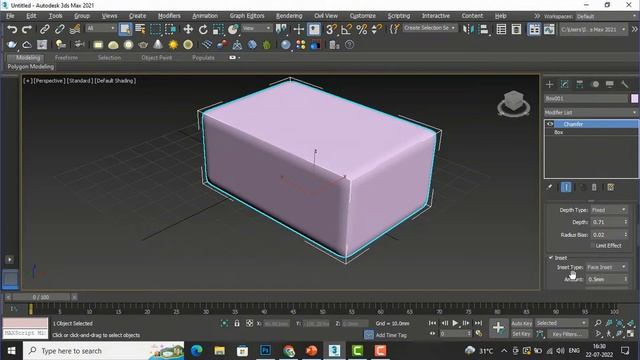This screenshot has height=360, width=640.
Task: Open the Scene Explorer toggle icon
Action: click(501, 29)
